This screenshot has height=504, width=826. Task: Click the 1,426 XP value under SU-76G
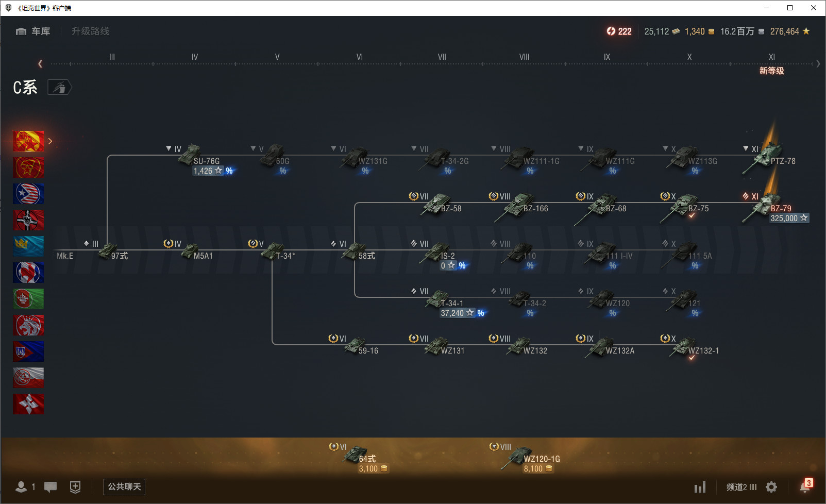208,171
